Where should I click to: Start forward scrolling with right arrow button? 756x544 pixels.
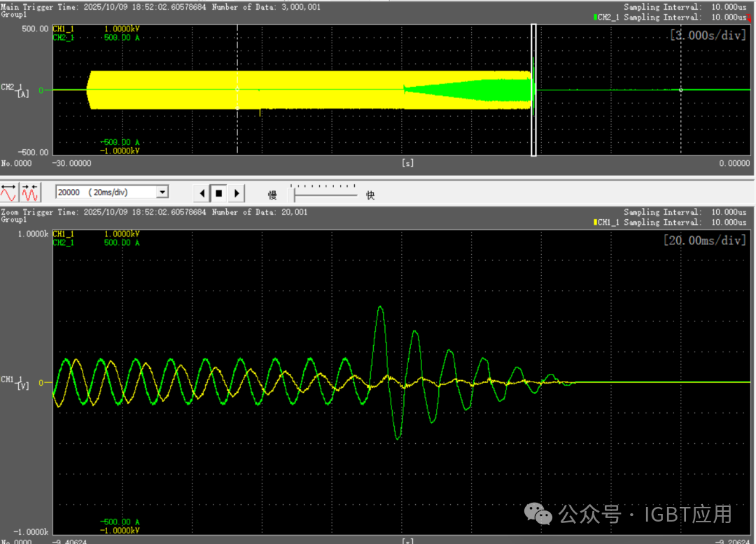click(237, 193)
